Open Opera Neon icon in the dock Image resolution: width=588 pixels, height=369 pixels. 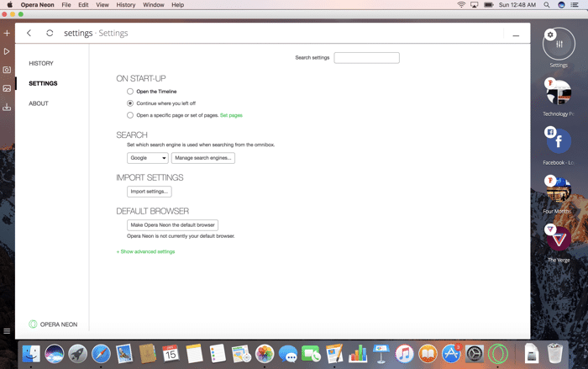(x=497, y=354)
